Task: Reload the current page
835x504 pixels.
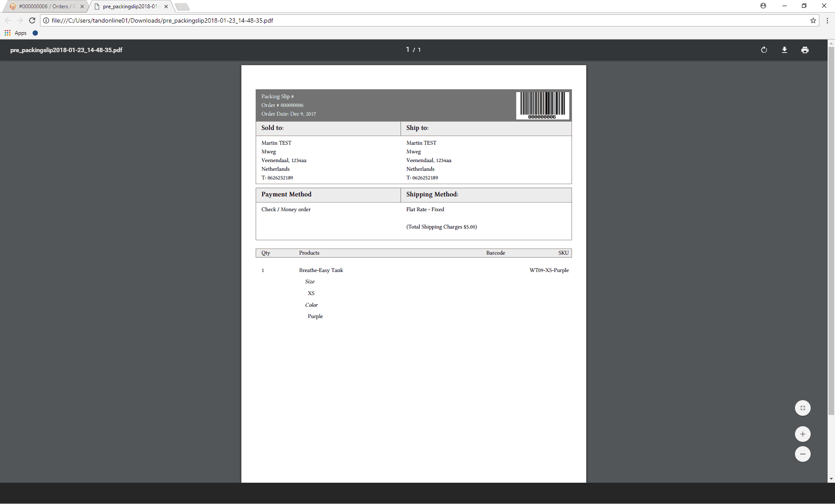Action: 32,20
